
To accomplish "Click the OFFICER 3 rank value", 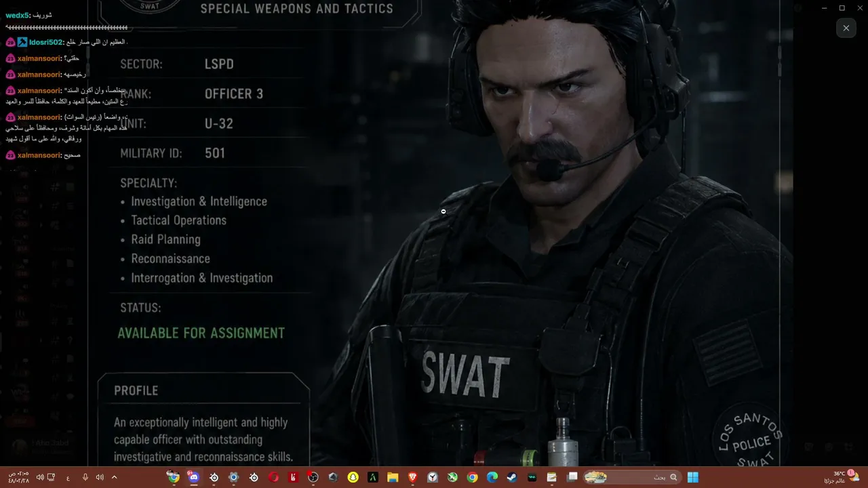I will click(x=234, y=94).
